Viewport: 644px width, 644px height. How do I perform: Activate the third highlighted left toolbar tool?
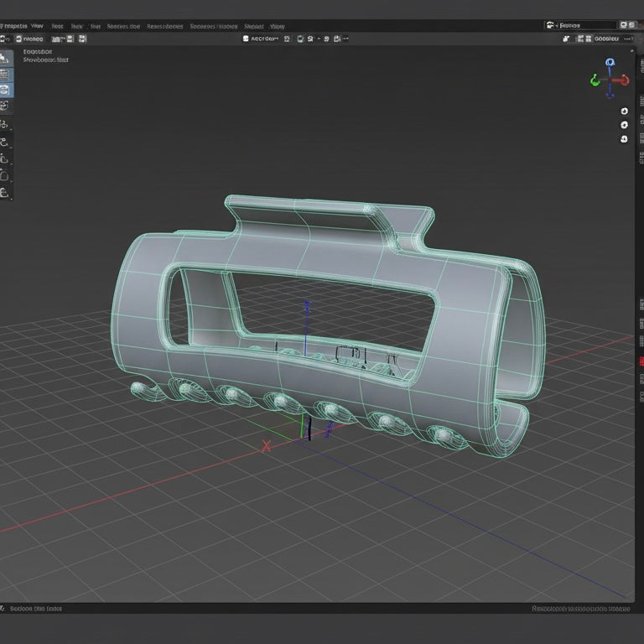tap(6, 90)
